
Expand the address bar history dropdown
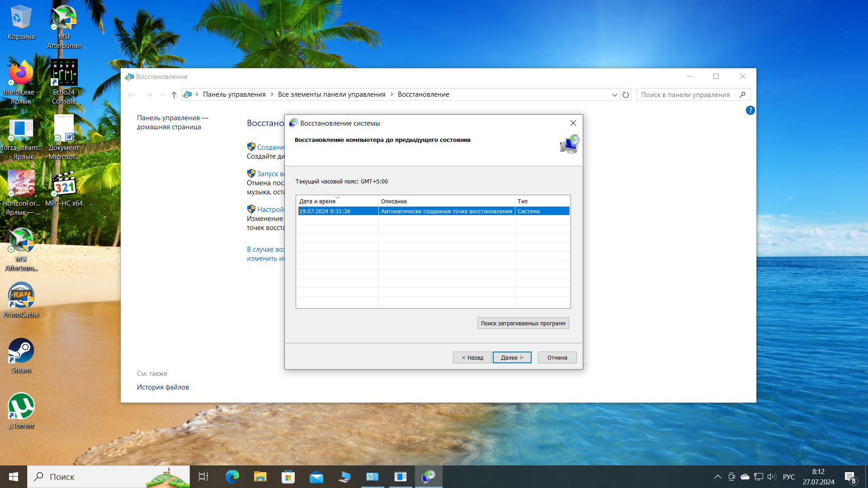[x=614, y=95]
